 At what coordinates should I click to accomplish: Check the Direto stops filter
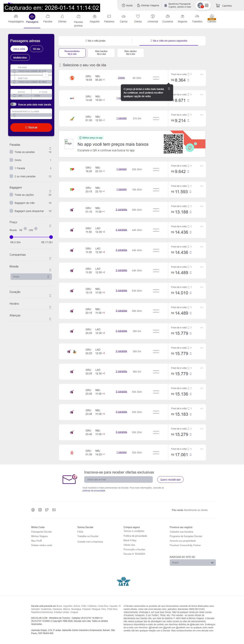coord(11,160)
